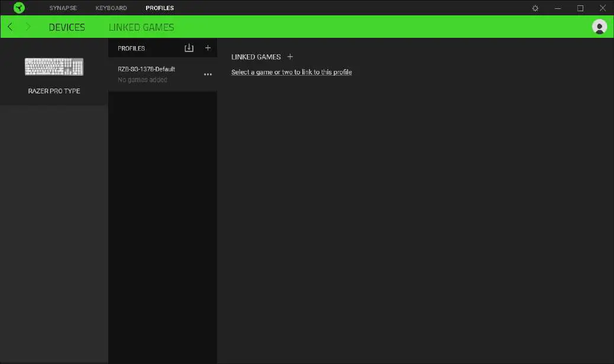Select the Razer Pro Type keyboard thumbnail
This screenshot has height=364, width=614.
point(54,66)
